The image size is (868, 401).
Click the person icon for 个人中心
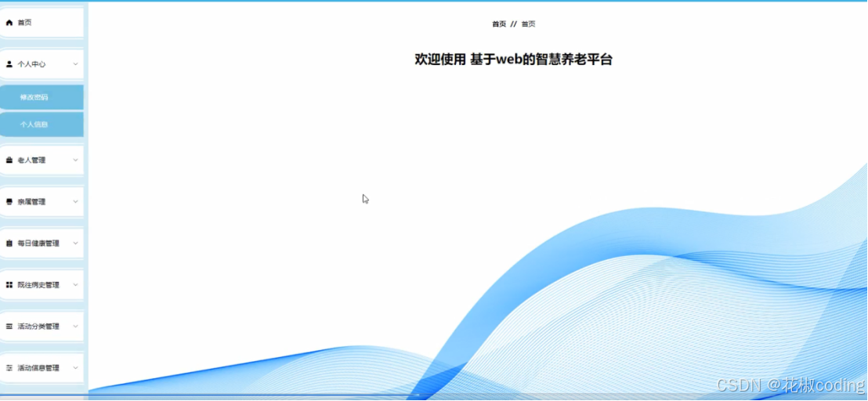9,64
